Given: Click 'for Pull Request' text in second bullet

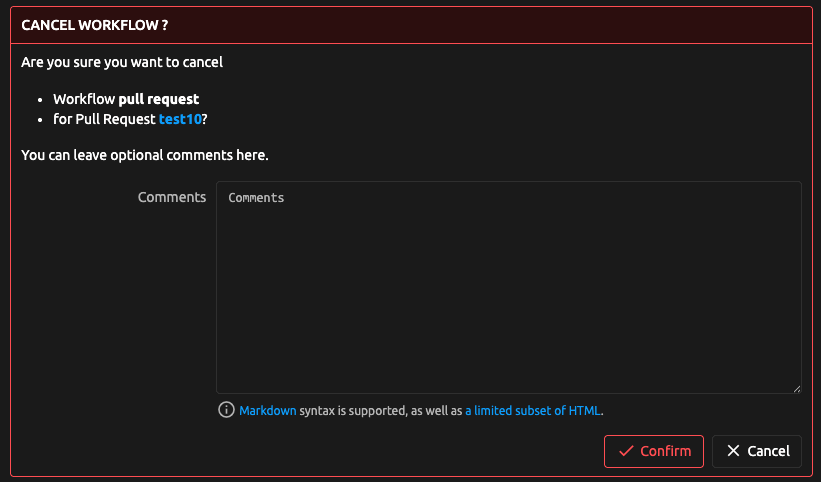Looking at the screenshot, I should click(x=104, y=119).
